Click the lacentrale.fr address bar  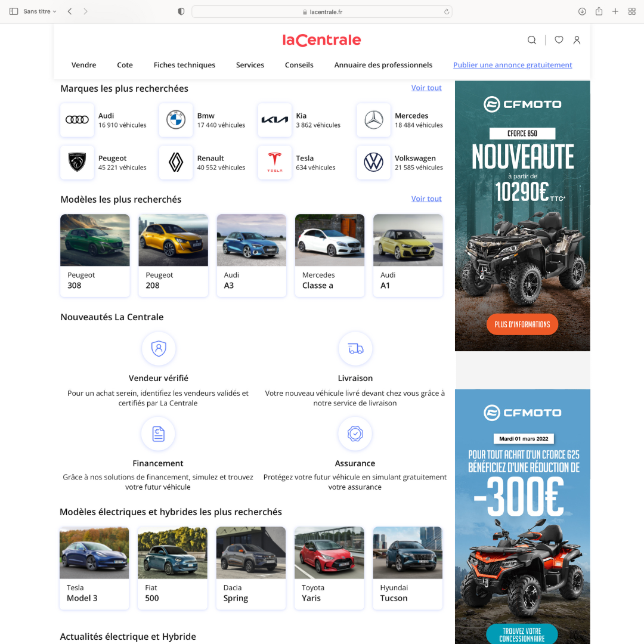point(322,11)
